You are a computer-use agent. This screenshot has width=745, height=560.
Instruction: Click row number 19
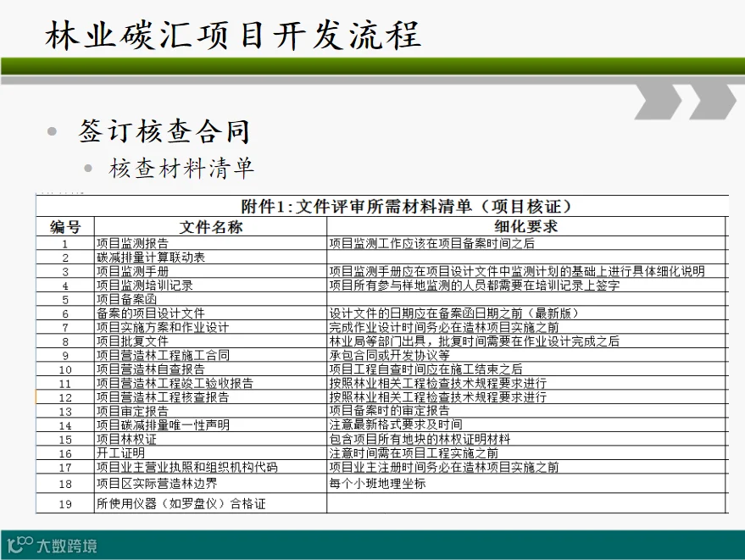tap(65, 504)
